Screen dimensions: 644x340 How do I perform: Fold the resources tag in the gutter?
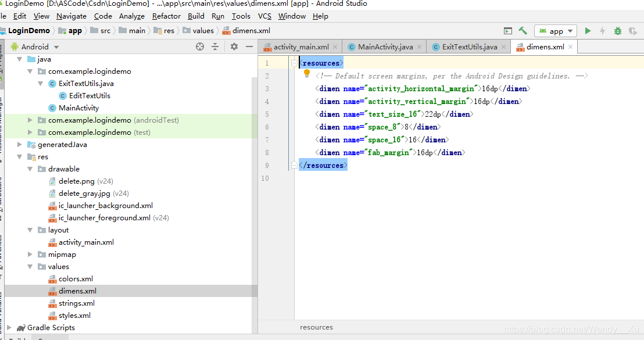[294, 63]
